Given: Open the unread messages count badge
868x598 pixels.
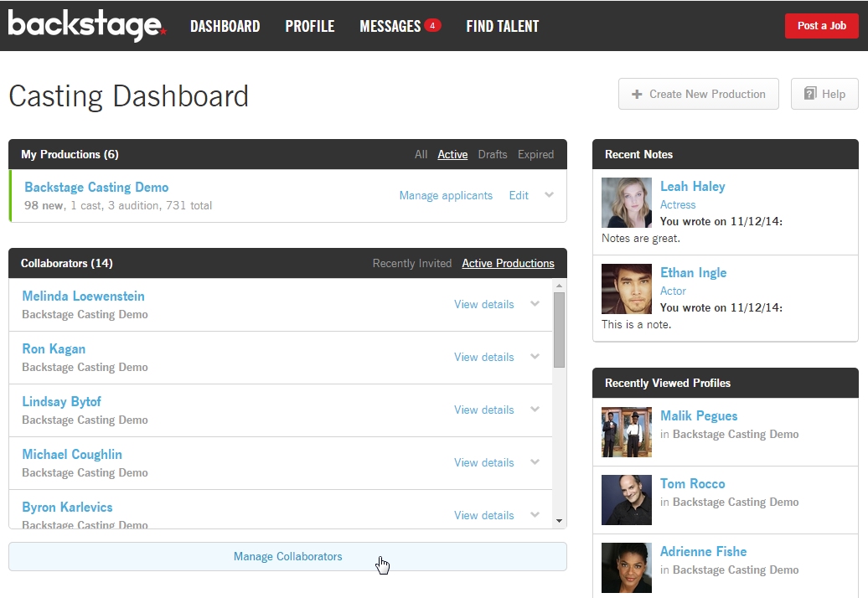Looking at the screenshot, I should click(x=432, y=25).
